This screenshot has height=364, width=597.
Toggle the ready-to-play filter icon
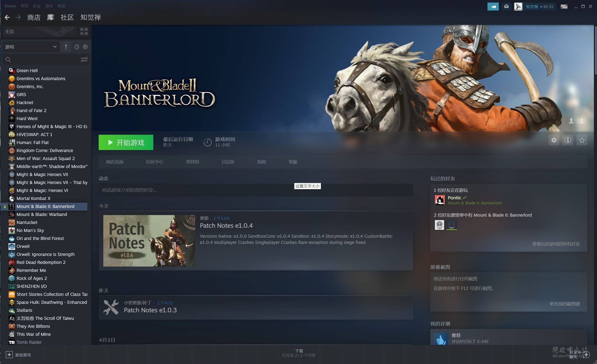[85, 47]
